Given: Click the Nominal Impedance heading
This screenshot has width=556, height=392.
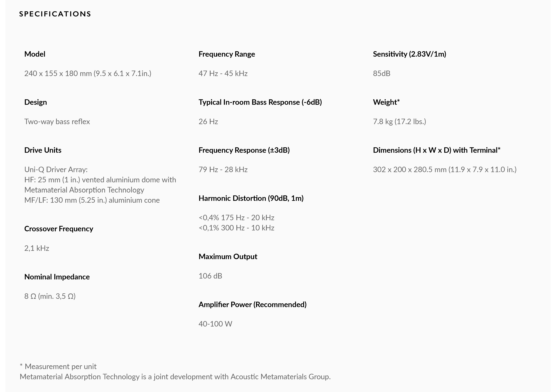Looking at the screenshot, I should 57,277.
